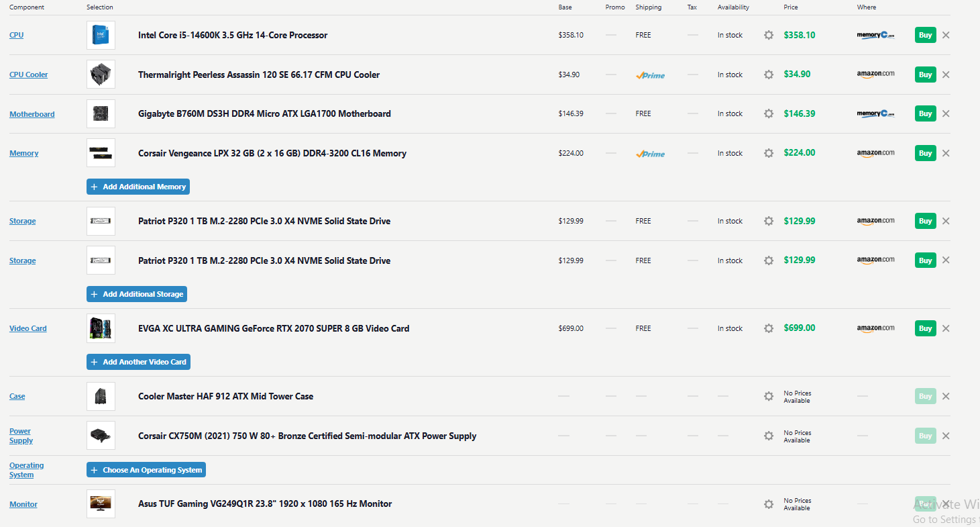The width and height of the screenshot is (980, 527).
Task: Open the Thermalright cooler product thumbnail
Action: tap(101, 75)
